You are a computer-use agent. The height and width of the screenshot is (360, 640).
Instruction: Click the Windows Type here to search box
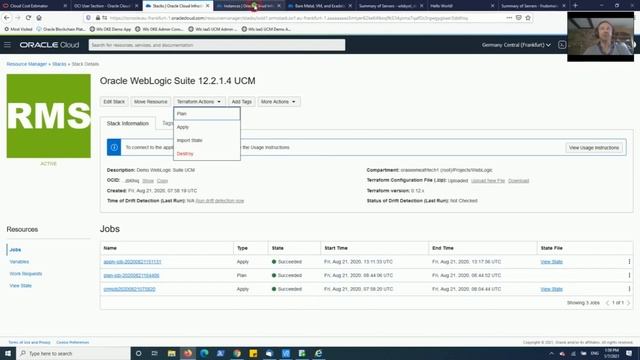[73, 353]
